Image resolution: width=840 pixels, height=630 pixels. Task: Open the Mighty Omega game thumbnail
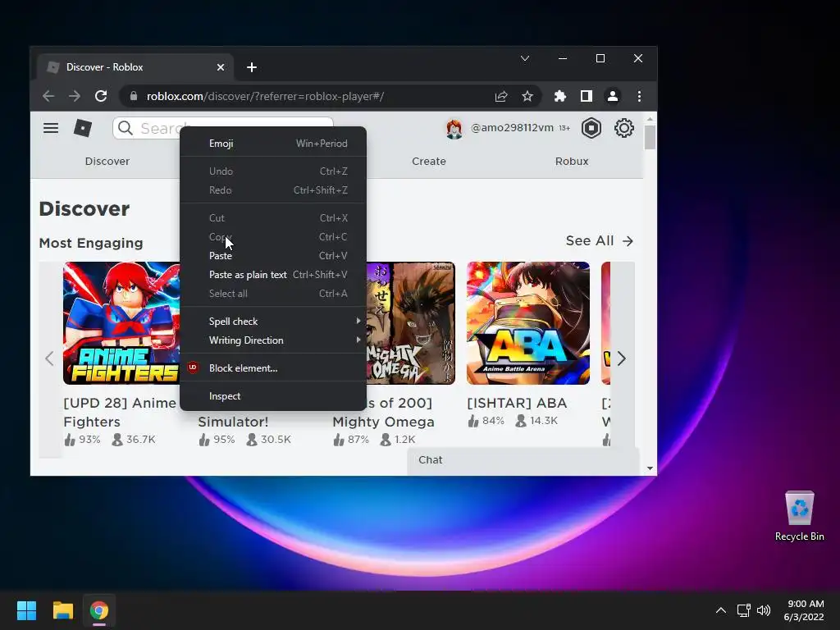pos(411,323)
